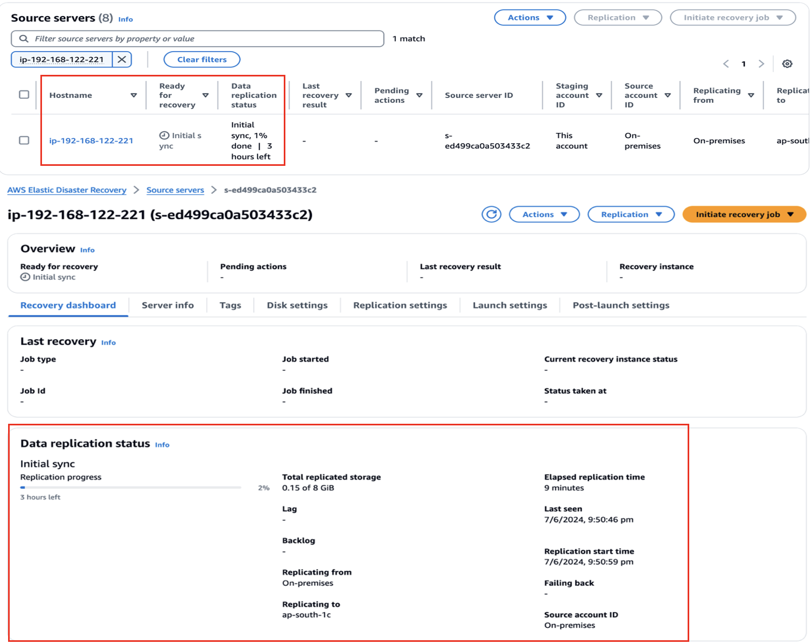Switch to the Server info tab
Image resolution: width=812 pixels, height=644 pixels.
tap(167, 305)
